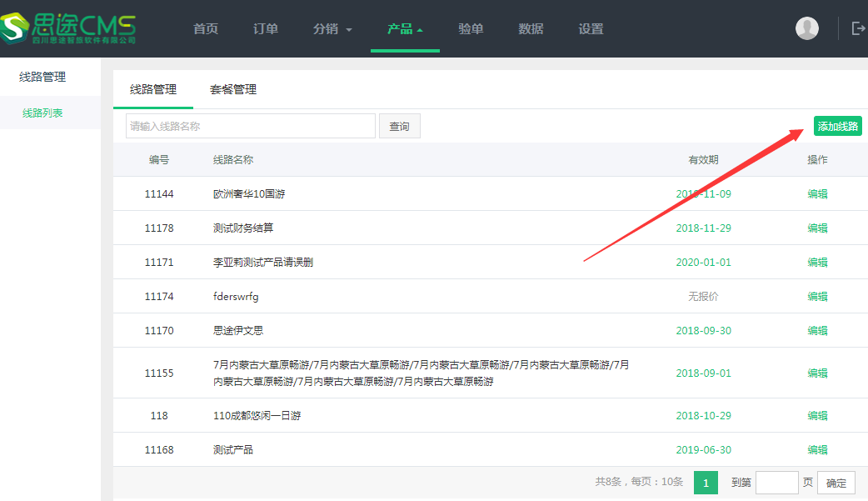The width and height of the screenshot is (868, 501).
Task: Click the page number jump input box
Action: click(x=776, y=483)
